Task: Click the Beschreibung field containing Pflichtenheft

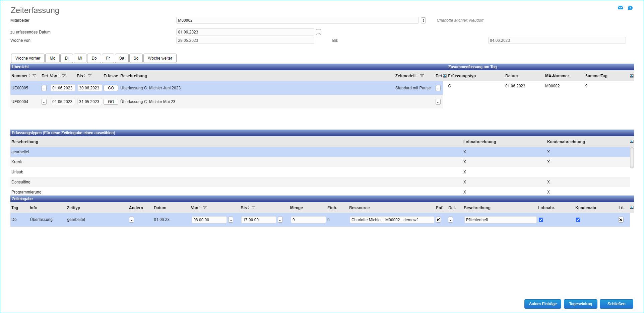Action: (500, 220)
